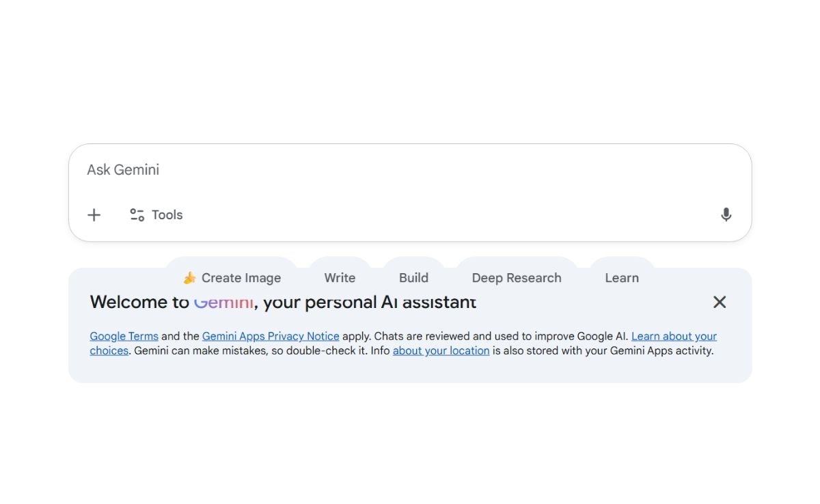Select the Build suggestion chip
Screen dimensions: 820x504
pos(413,277)
